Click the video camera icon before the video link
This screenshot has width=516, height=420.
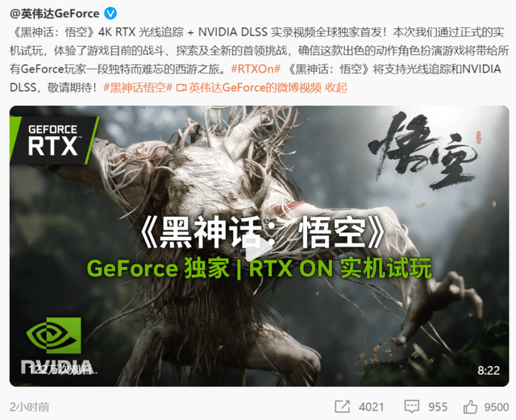[x=181, y=88]
